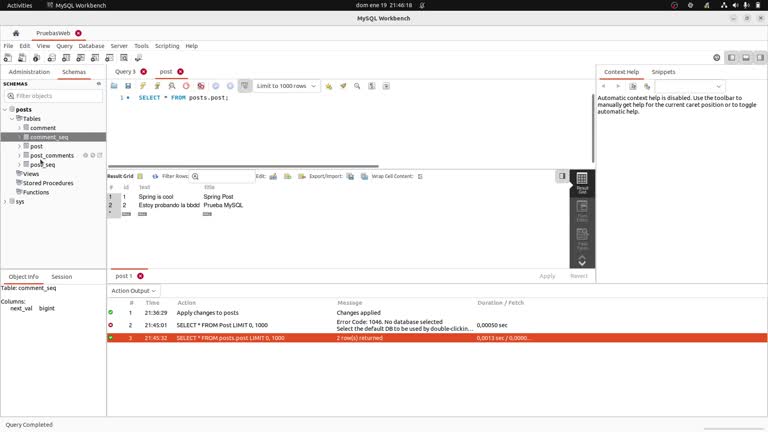Switch to the Snippets tab
Viewport: 768px width, 432px height.
(663, 72)
